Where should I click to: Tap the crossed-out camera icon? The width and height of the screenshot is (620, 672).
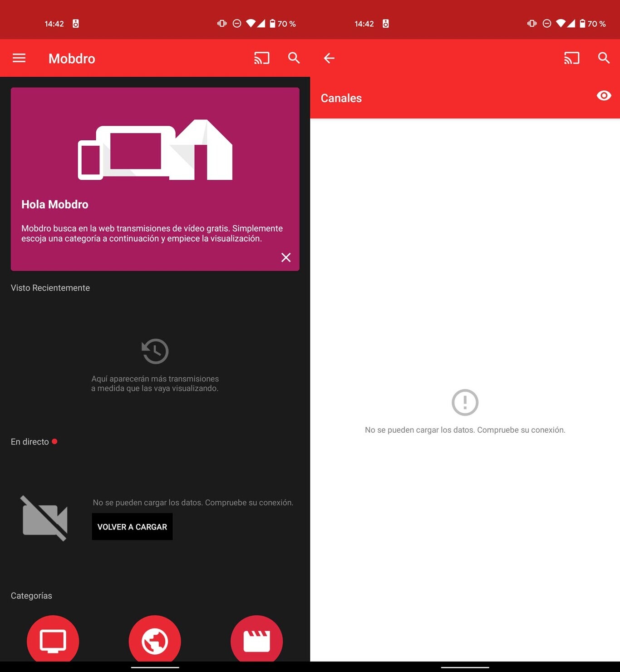tap(44, 518)
